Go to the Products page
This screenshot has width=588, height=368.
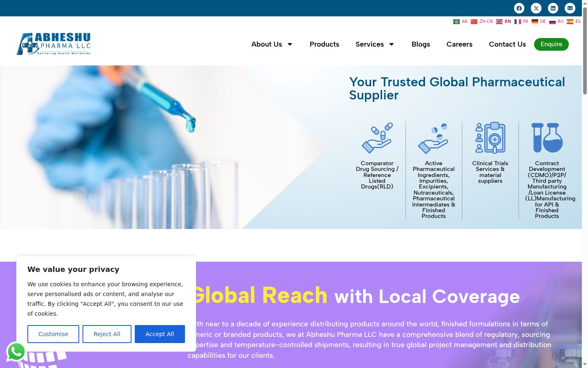(x=324, y=44)
